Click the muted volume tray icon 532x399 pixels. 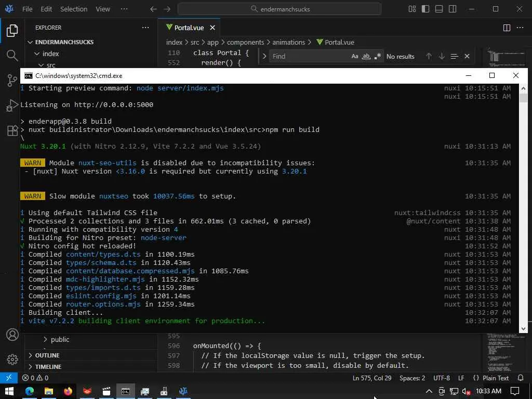pos(466,391)
